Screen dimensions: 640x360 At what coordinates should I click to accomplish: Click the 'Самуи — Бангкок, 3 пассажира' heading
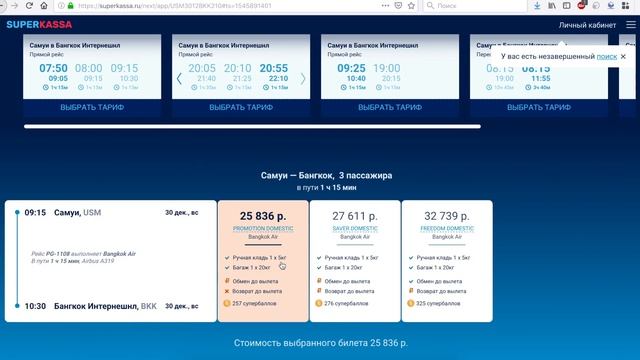tap(327, 176)
